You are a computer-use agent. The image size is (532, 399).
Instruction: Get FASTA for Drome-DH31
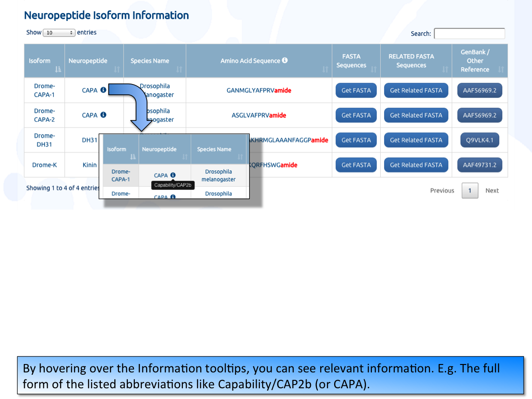point(356,140)
